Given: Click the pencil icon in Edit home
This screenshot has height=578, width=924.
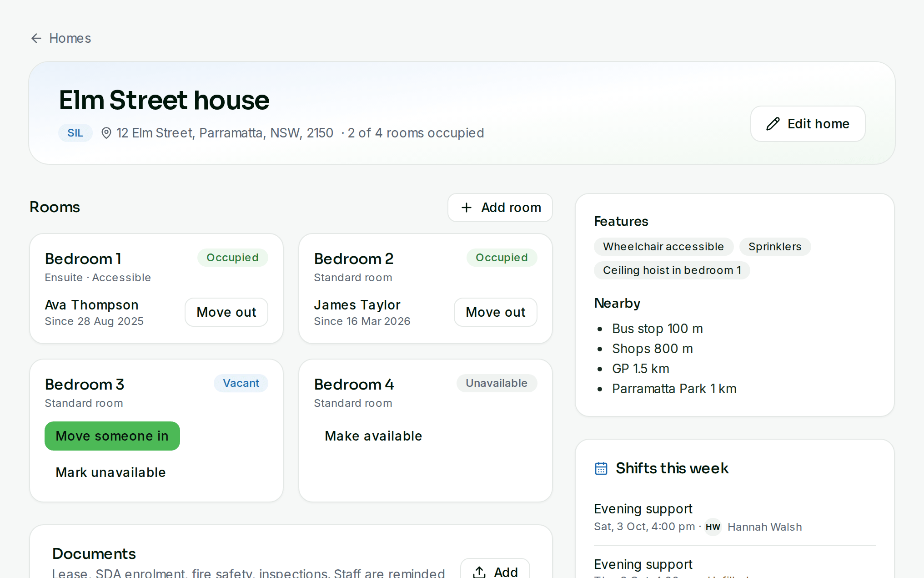Looking at the screenshot, I should coord(773,124).
